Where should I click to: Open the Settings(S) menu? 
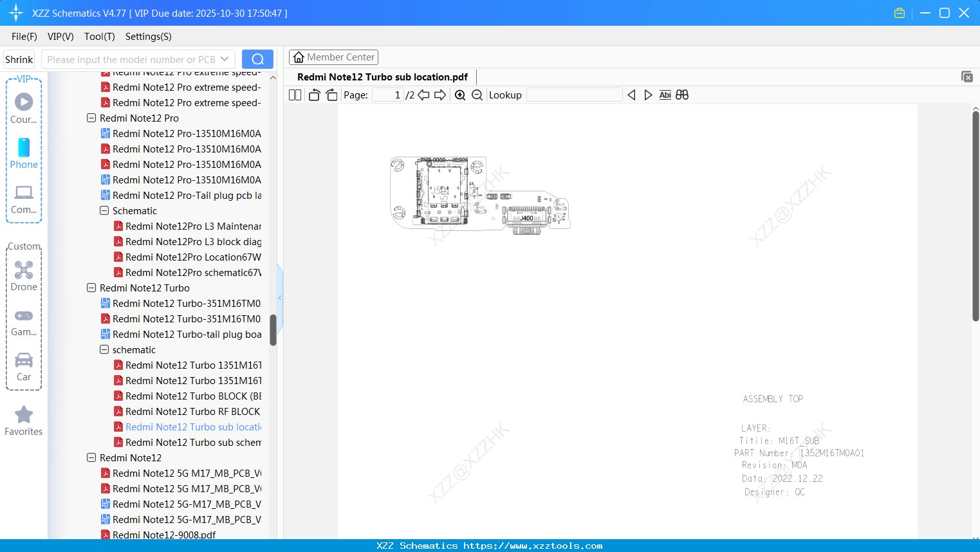point(148,37)
